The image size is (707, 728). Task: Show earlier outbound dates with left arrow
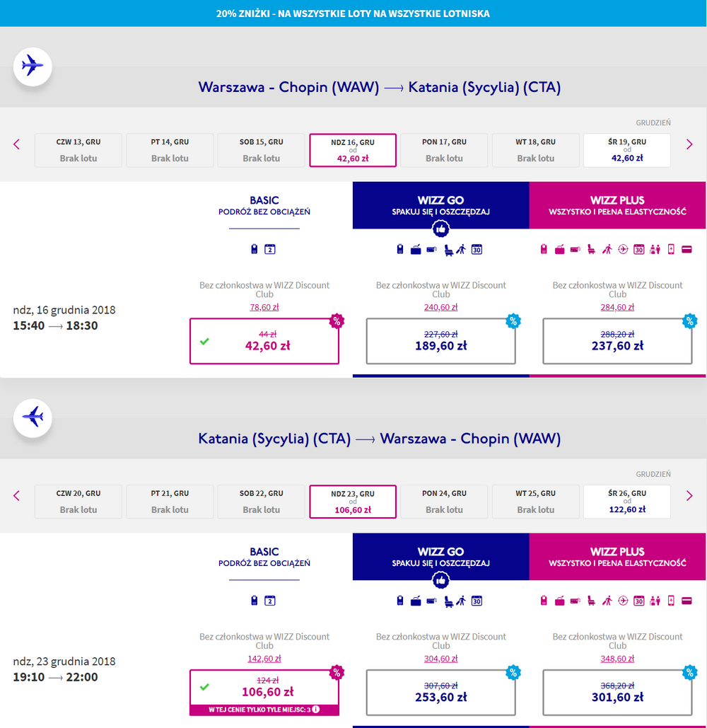[17, 144]
